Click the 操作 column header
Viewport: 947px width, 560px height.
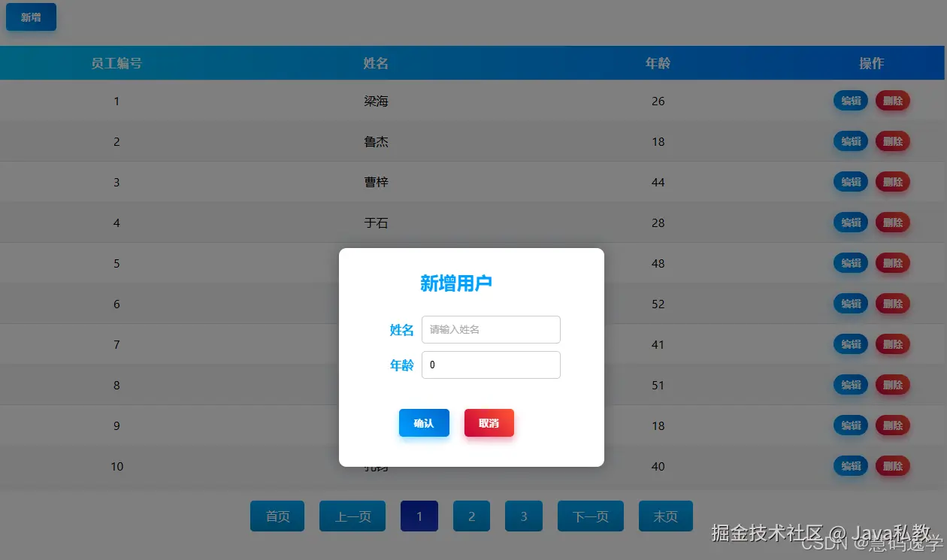870,63
